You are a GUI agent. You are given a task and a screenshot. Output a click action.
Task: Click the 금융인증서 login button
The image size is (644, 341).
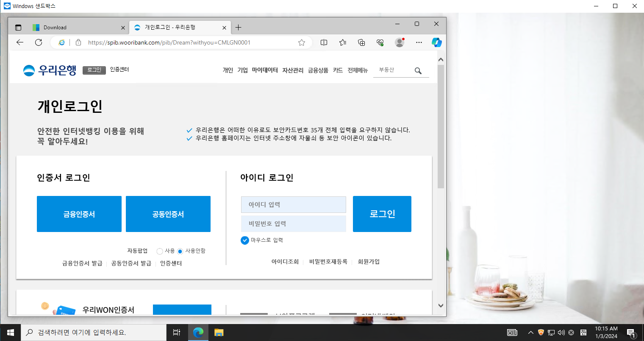(79, 214)
